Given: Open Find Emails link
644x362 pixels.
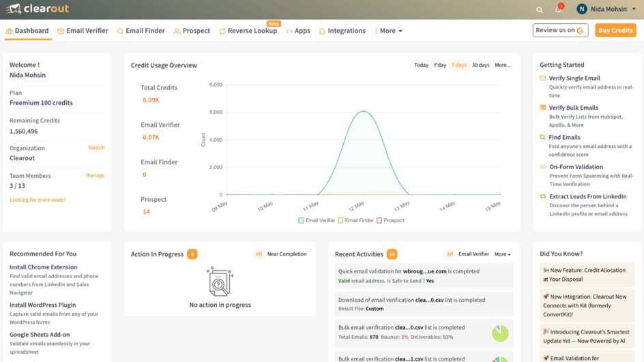Looking at the screenshot, I should 565,137.
